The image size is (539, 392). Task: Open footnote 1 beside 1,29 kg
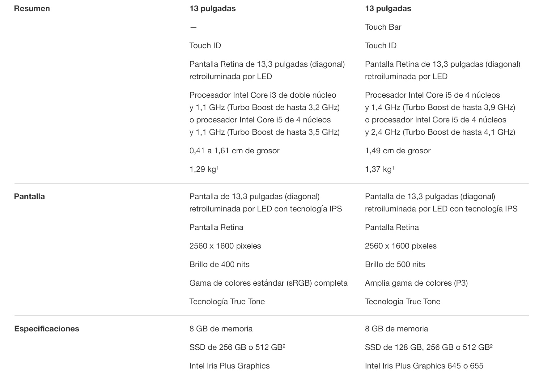(218, 167)
